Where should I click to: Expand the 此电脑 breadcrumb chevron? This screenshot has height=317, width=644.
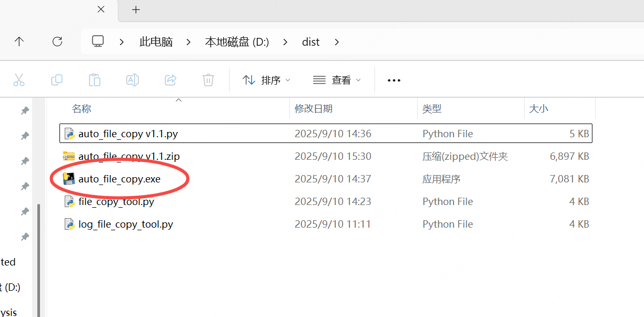[x=188, y=42]
